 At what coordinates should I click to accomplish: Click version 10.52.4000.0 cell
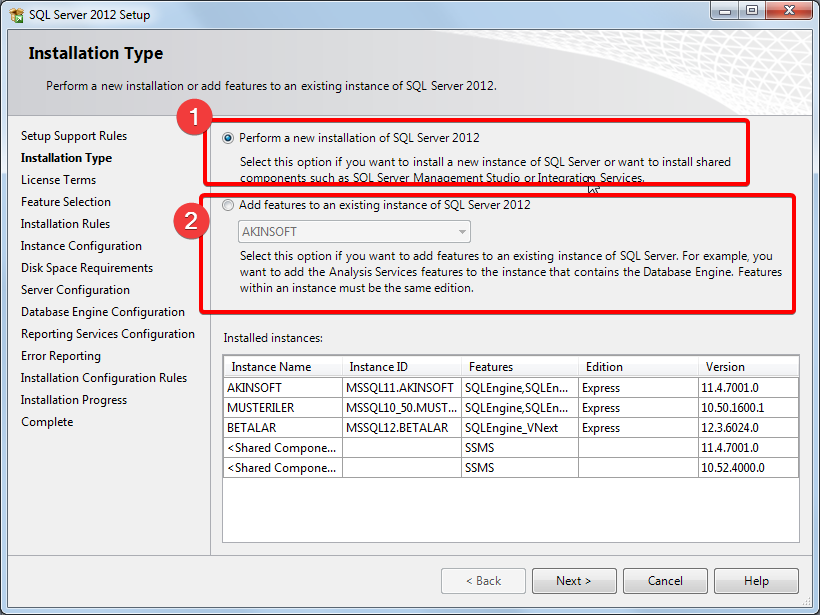pyautogui.click(x=748, y=468)
